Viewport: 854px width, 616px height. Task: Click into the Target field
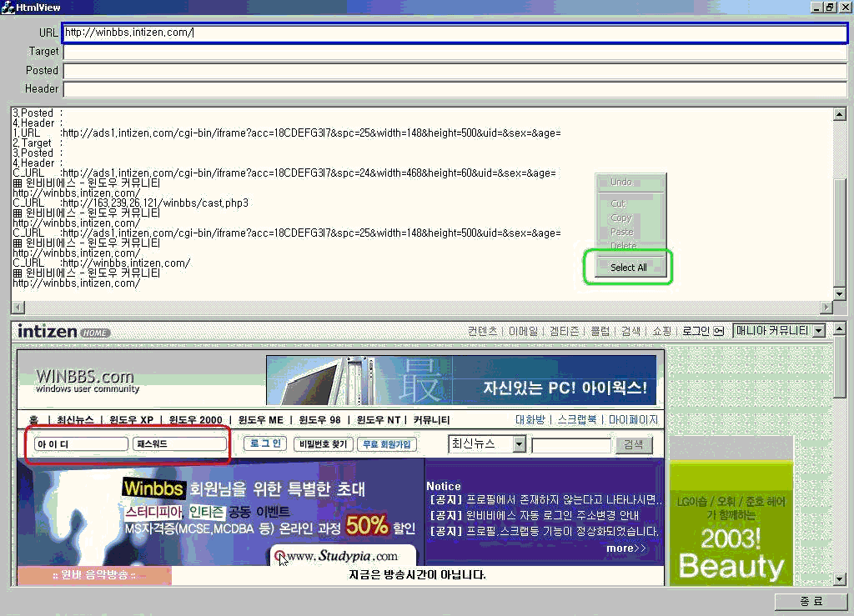455,52
